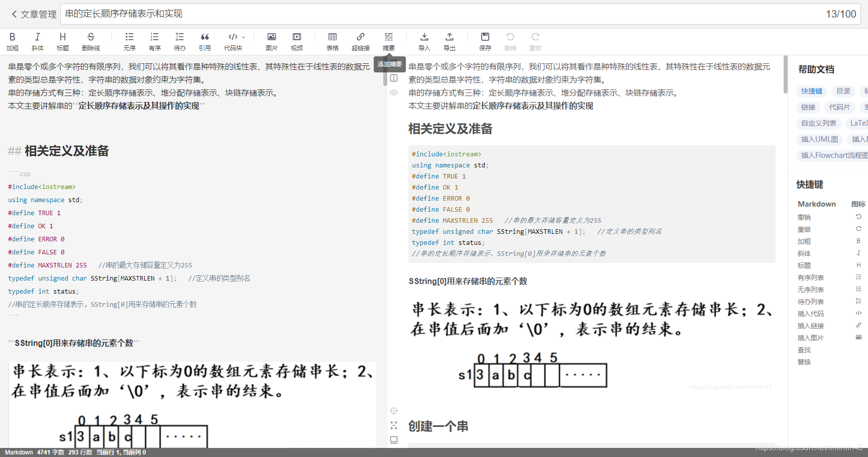Toggle bold formatting (加粗)
Viewport: 868px width, 457px height.
[x=13, y=42]
